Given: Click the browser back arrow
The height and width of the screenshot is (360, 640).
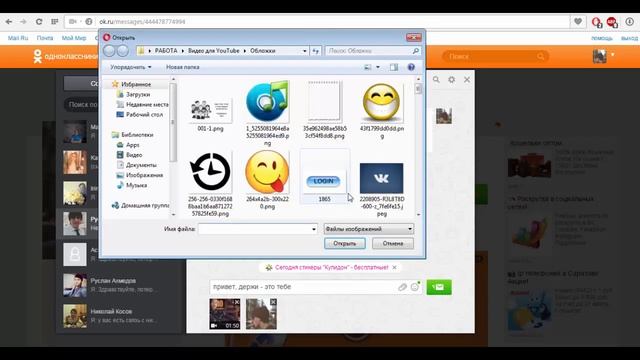Looking at the screenshot, I should coord(9,22).
